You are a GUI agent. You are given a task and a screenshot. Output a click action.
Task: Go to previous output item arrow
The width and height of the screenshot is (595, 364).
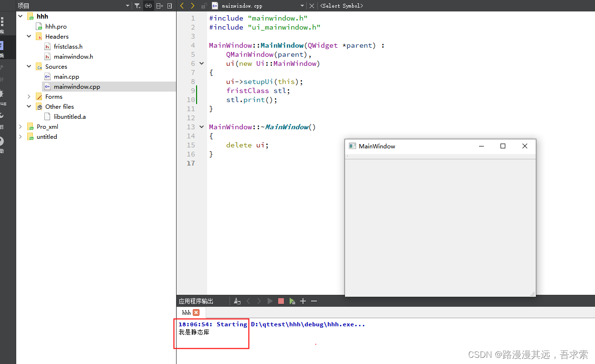tap(248, 301)
